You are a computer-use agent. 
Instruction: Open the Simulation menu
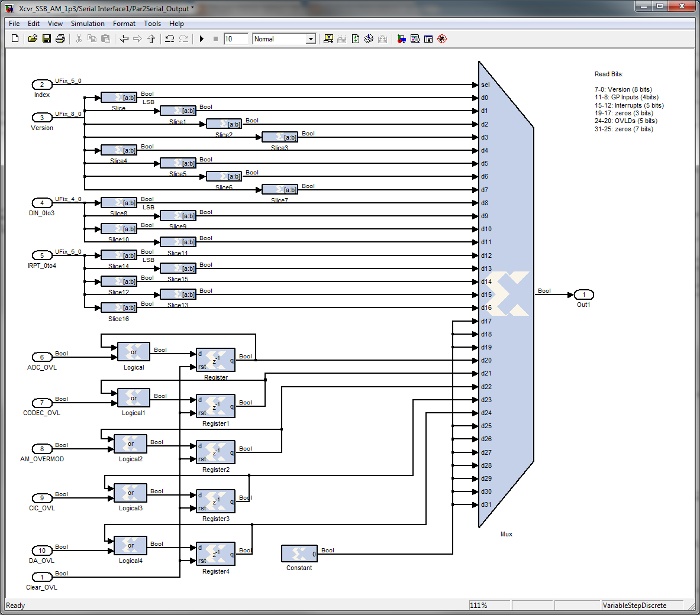[x=88, y=24]
